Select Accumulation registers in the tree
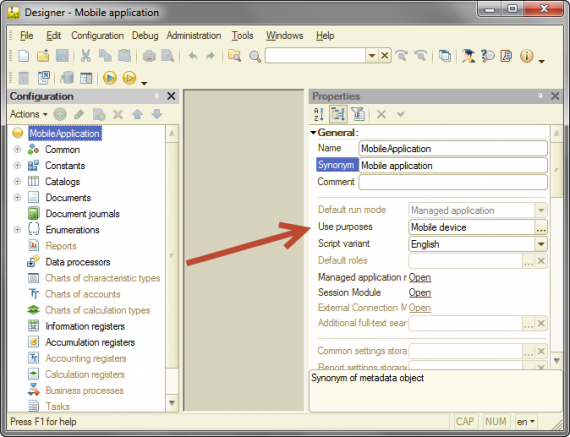This screenshot has height=437, width=570. click(90, 342)
